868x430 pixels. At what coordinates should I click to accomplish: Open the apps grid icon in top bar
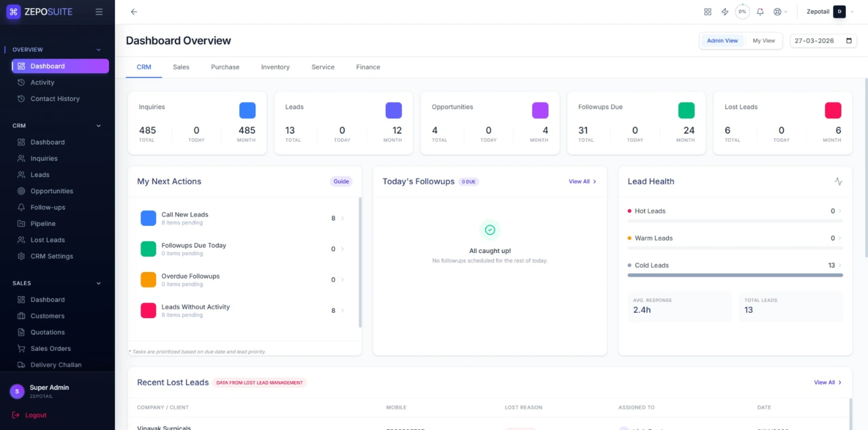[707, 12]
